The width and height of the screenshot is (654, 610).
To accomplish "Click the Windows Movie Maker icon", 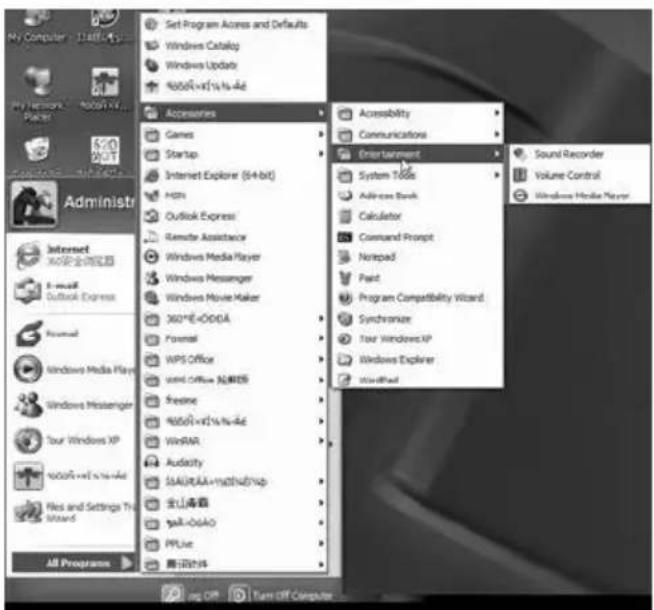I will [152, 298].
